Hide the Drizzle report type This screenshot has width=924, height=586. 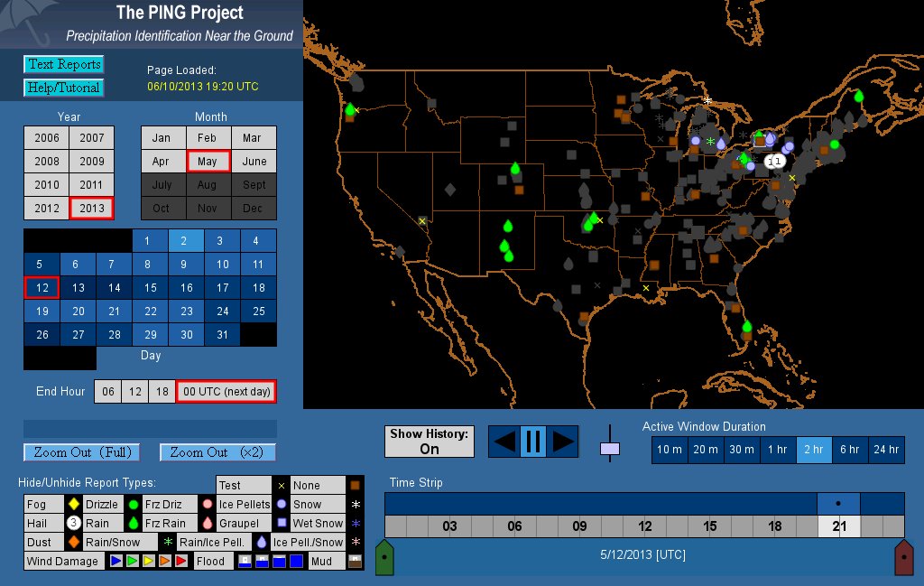(x=101, y=504)
